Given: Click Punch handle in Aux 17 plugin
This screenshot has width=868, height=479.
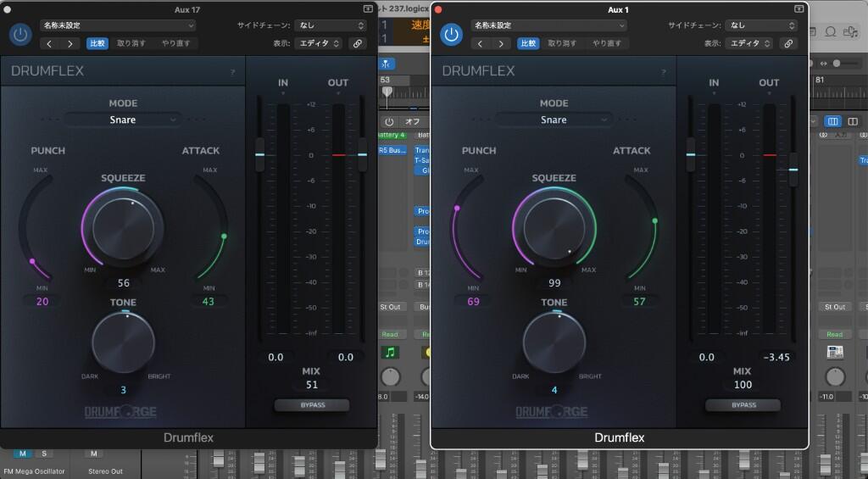Looking at the screenshot, I should 32,261.
